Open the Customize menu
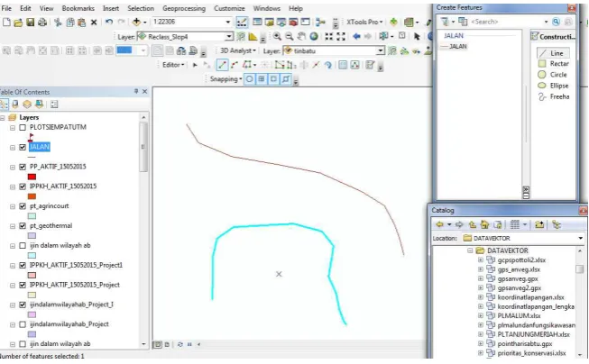 point(229,8)
